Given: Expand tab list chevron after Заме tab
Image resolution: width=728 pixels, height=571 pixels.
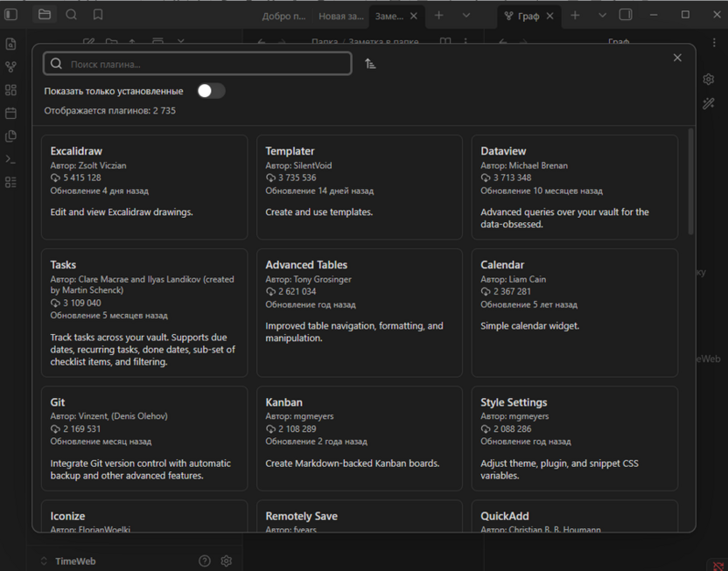Looking at the screenshot, I should pyautogui.click(x=465, y=16).
